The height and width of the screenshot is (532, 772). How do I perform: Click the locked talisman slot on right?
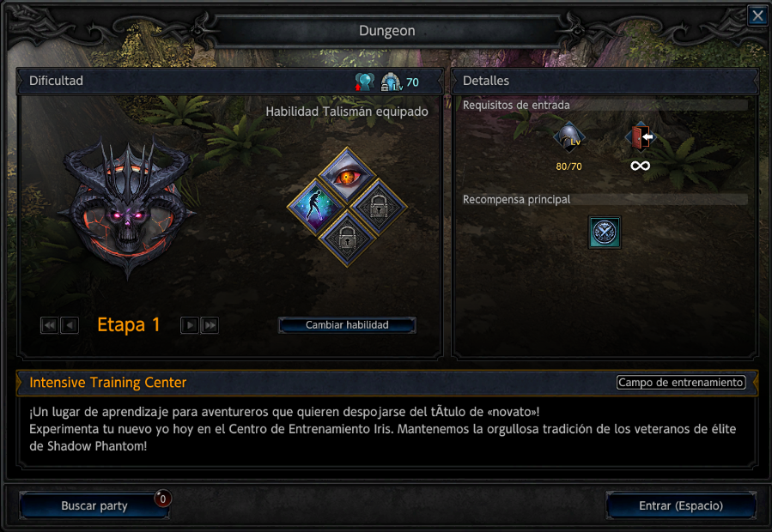tap(378, 207)
